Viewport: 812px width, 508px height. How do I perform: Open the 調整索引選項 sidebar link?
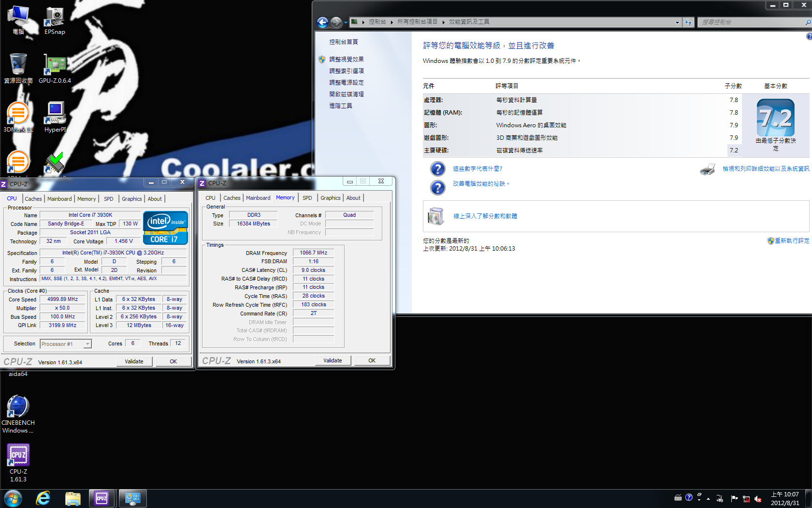pos(347,71)
